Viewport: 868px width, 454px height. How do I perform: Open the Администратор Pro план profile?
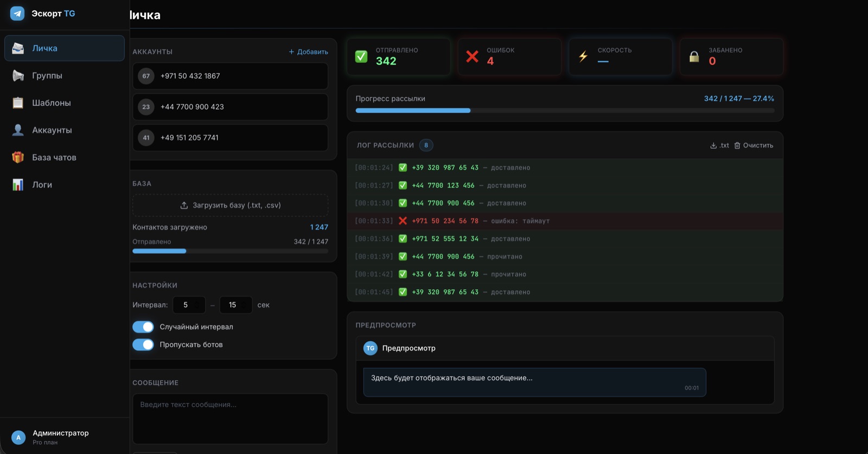[x=65, y=437]
